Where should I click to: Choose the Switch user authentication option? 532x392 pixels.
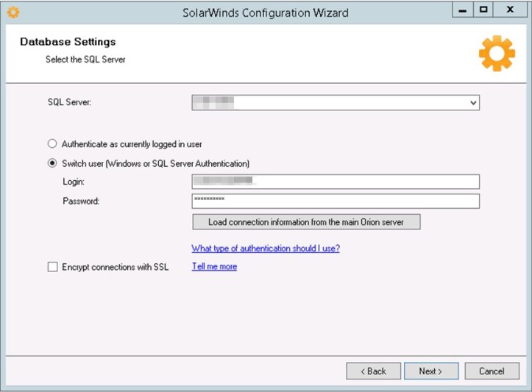click(x=52, y=163)
